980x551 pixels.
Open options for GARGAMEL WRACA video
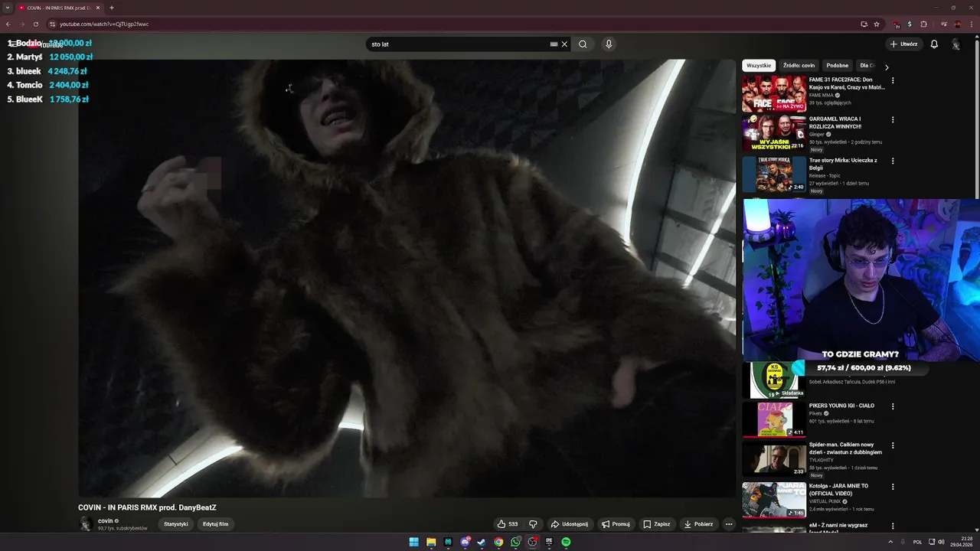[893, 119]
